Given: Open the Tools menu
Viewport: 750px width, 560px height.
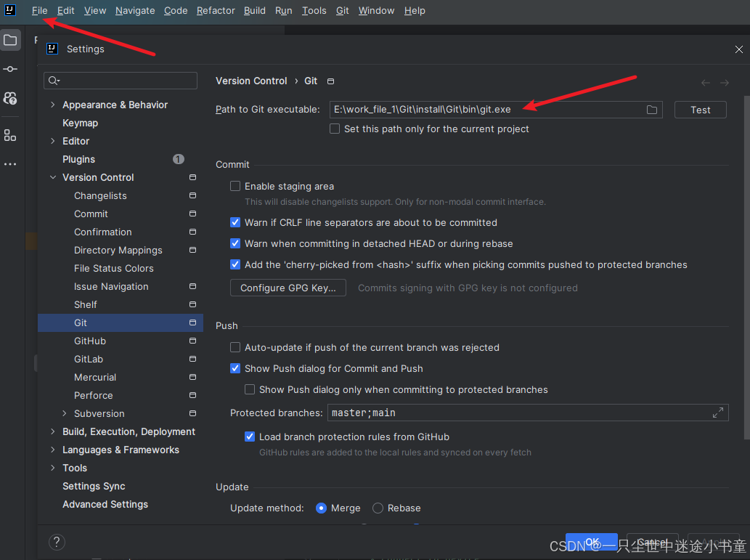Looking at the screenshot, I should click(314, 10).
